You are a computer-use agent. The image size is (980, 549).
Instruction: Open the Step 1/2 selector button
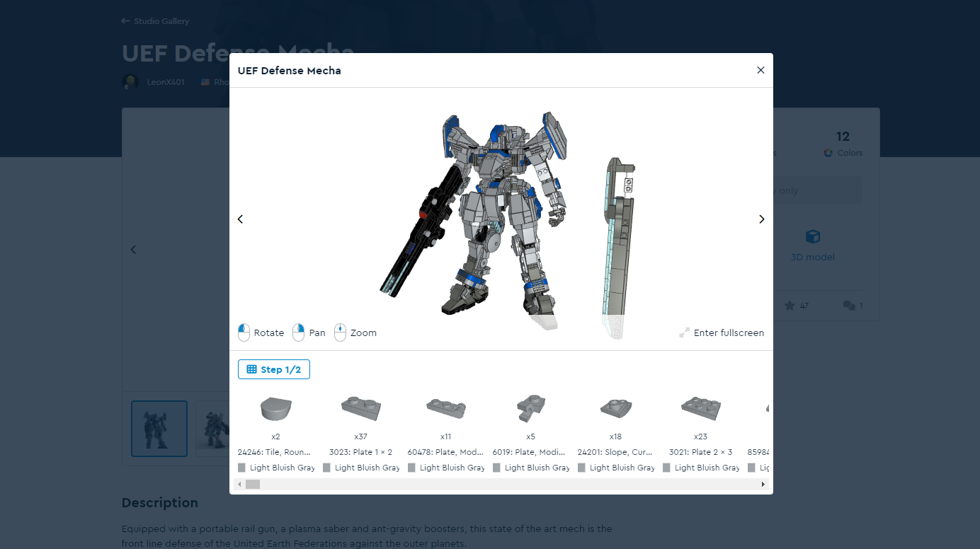274,369
